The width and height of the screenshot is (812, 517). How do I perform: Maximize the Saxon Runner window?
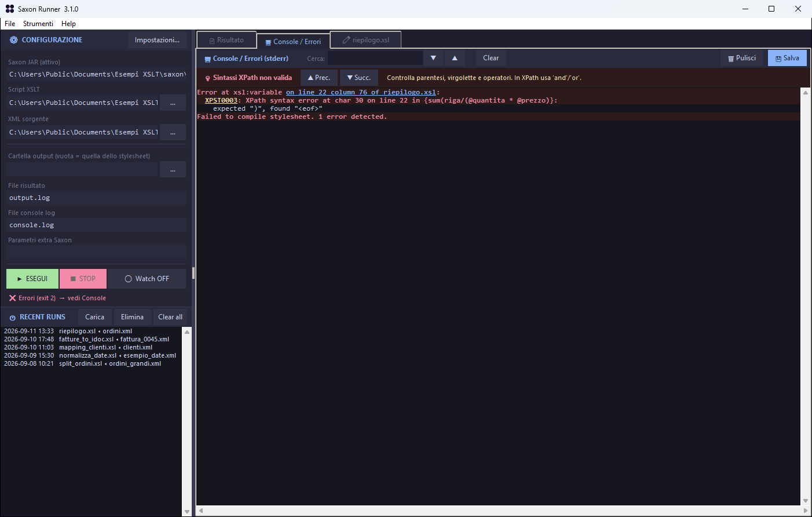point(771,9)
